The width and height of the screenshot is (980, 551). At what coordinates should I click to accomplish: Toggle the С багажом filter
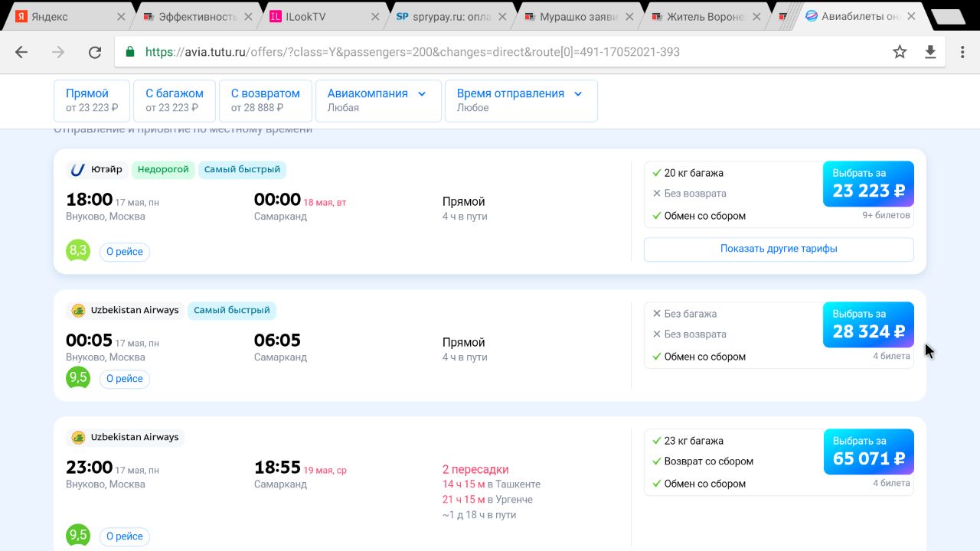click(x=175, y=100)
